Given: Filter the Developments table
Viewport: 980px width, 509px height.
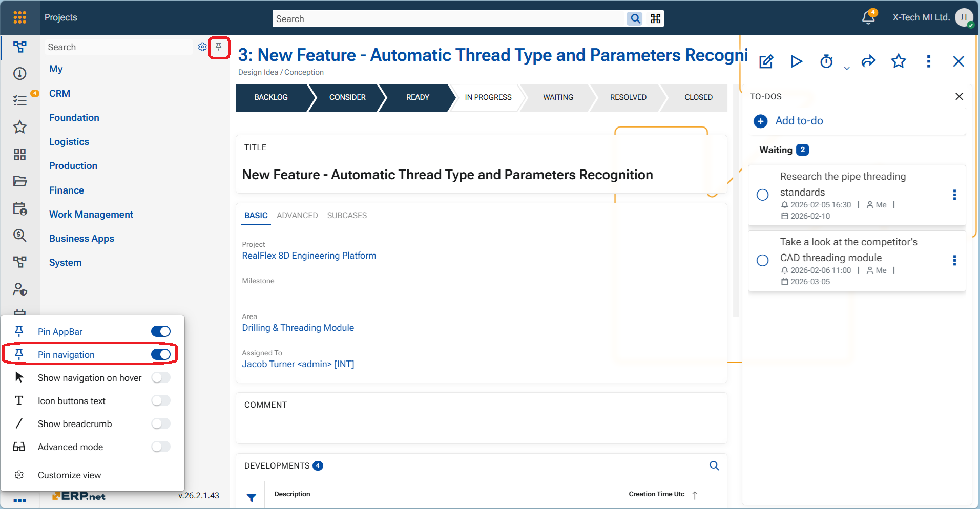Looking at the screenshot, I should (x=252, y=497).
